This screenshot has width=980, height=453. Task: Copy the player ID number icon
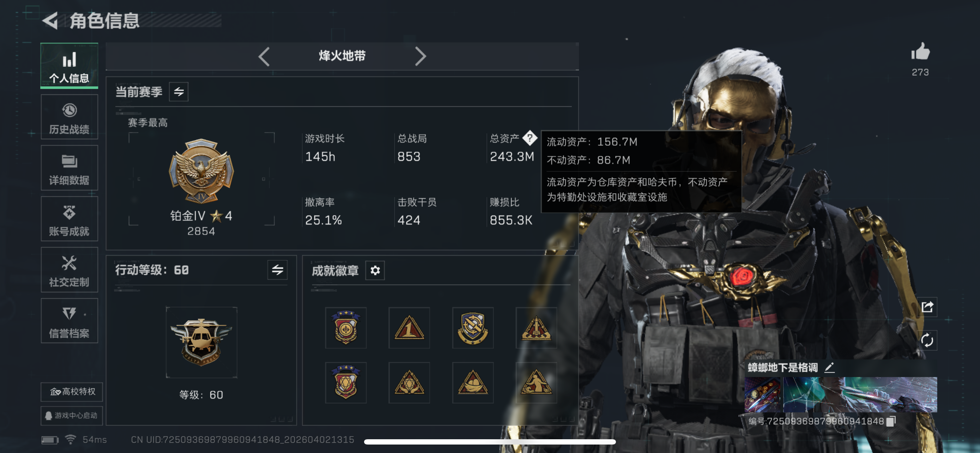click(891, 422)
